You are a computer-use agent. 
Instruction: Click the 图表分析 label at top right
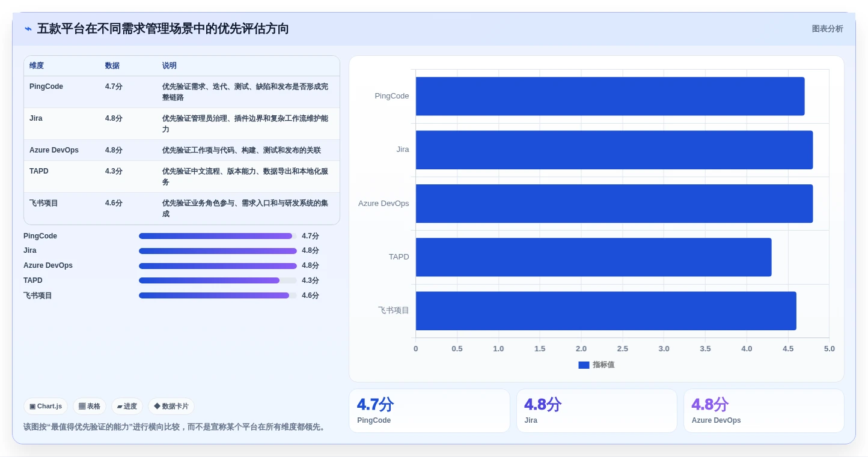pyautogui.click(x=827, y=29)
